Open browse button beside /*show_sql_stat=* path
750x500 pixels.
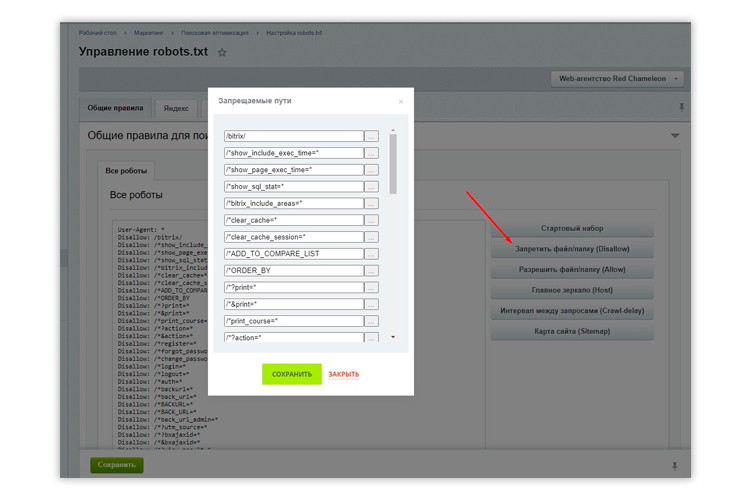(371, 186)
